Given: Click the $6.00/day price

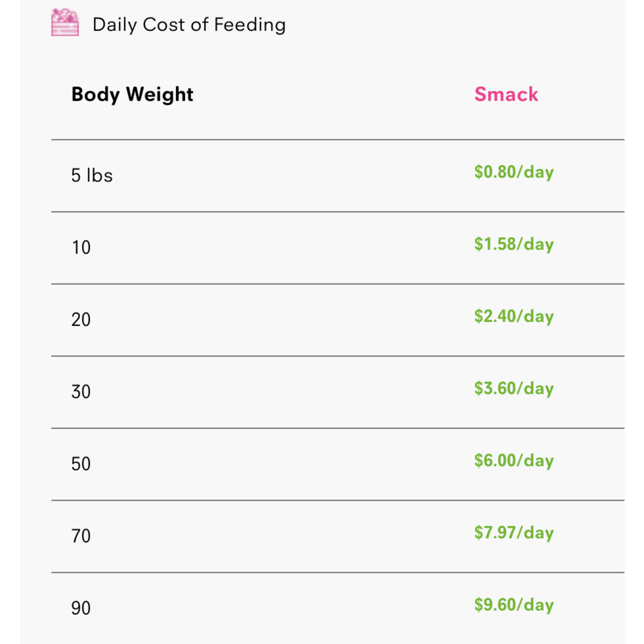Looking at the screenshot, I should pos(514,460).
